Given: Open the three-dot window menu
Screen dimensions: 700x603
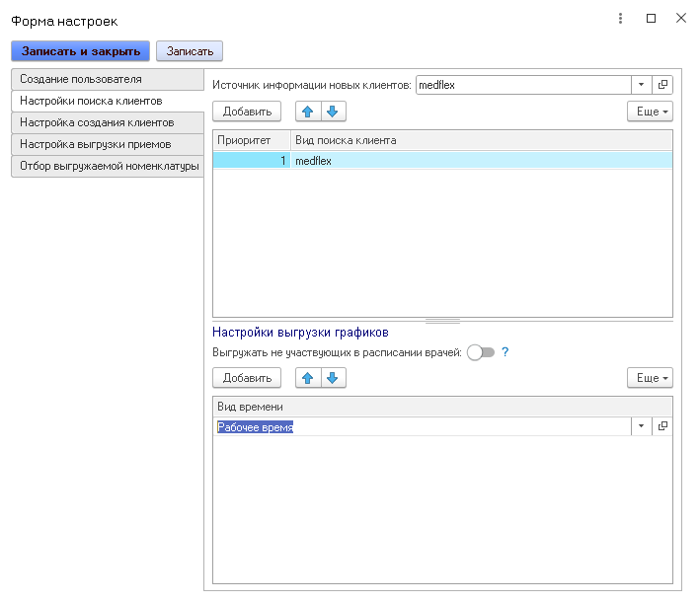Looking at the screenshot, I should pyautogui.click(x=620, y=19).
